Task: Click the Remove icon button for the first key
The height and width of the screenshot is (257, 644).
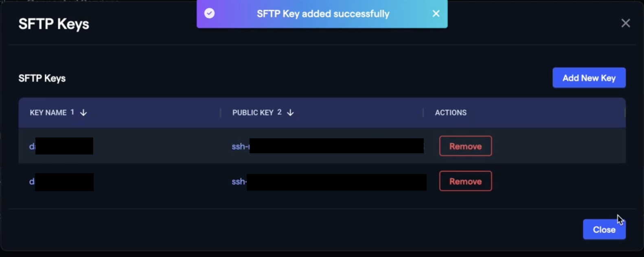Action: pyautogui.click(x=465, y=146)
